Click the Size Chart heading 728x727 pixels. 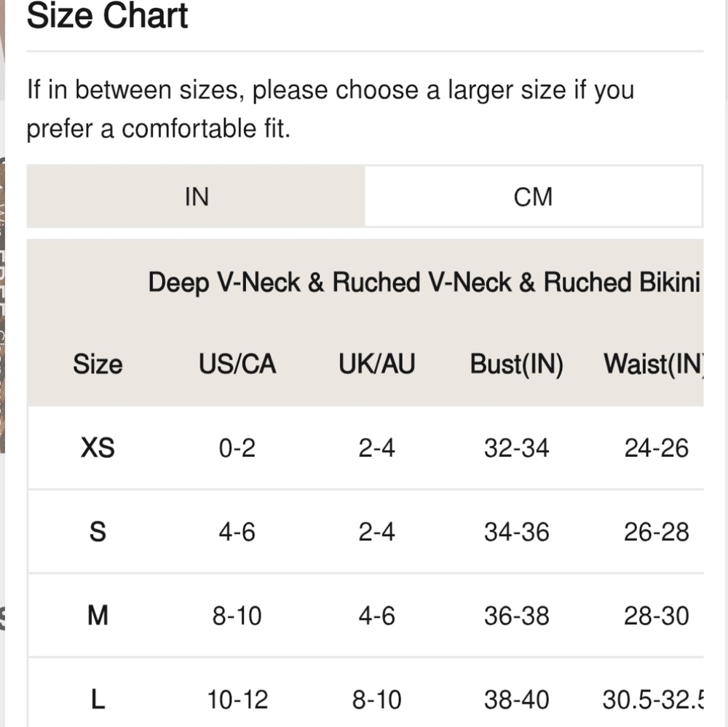tap(107, 16)
